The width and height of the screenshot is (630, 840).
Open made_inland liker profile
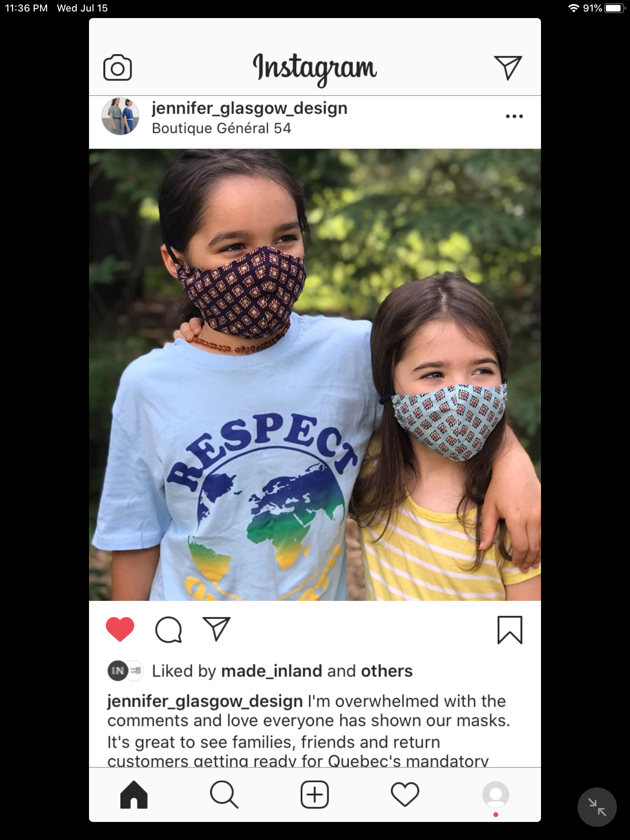(272, 671)
